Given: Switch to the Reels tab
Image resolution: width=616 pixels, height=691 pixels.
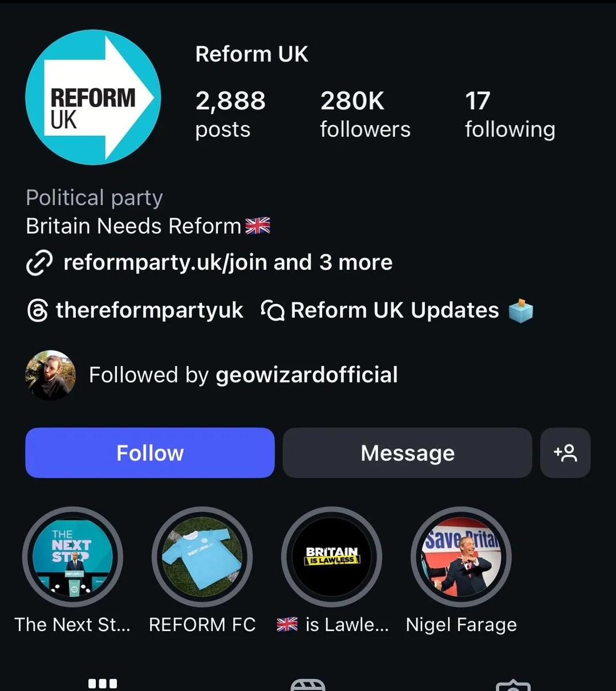Looking at the screenshot, I should point(308,684).
